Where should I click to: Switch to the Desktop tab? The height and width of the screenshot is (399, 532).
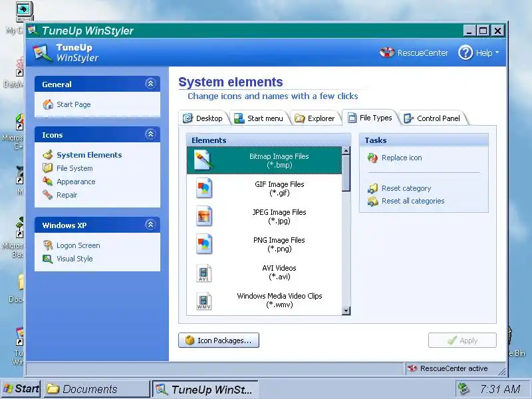point(203,118)
